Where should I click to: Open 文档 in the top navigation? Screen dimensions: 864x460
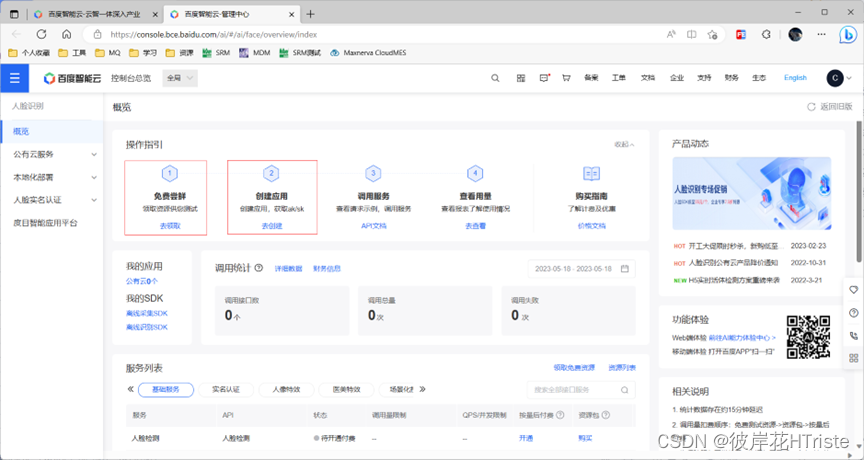648,78
